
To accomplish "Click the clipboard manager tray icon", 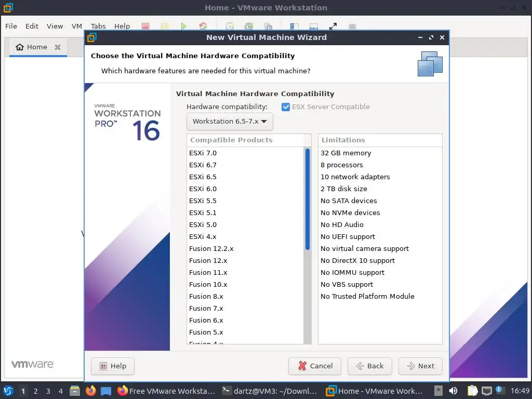I will (x=472, y=391).
